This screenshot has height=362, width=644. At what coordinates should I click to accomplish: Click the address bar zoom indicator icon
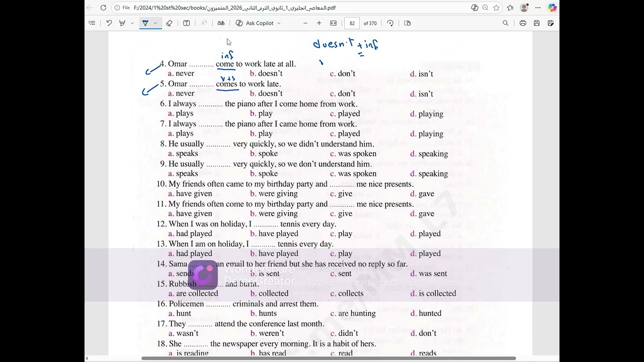tap(486, 8)
